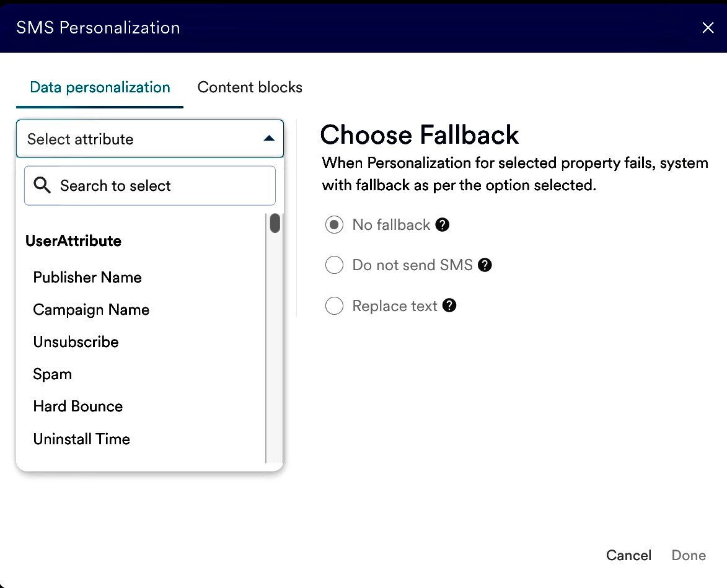Click the Choose Fallback heading
This screenshot has width=727, height=588.
coord(420,135)
